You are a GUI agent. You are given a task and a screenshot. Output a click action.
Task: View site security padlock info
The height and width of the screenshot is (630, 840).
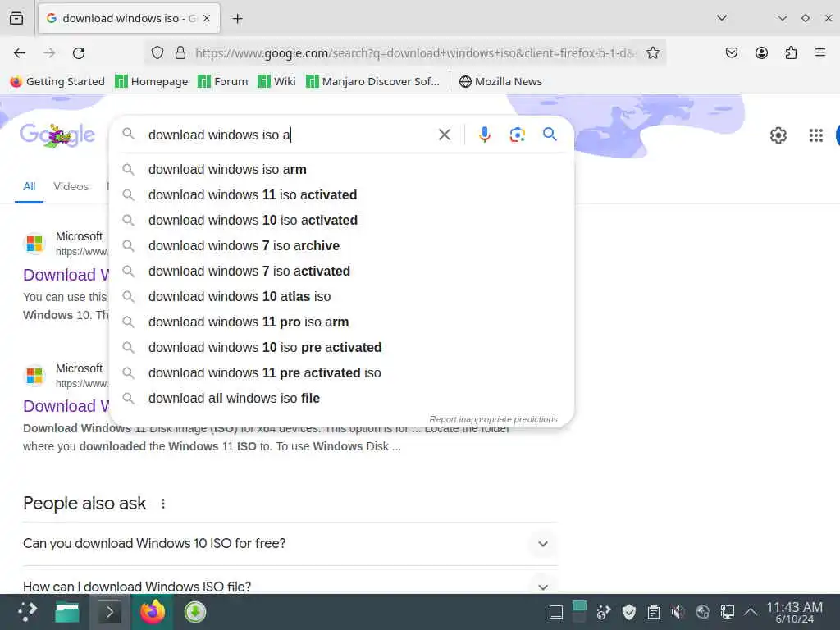click(180, 52)
